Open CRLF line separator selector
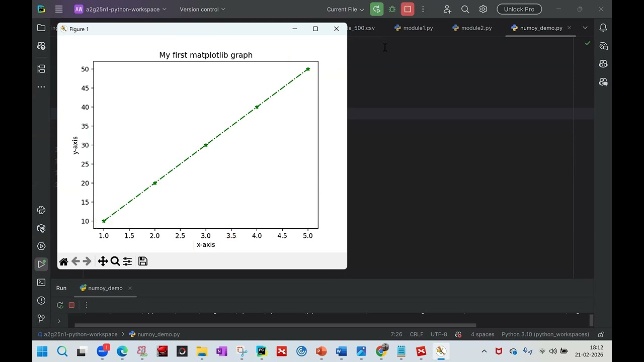 [x=416, y=334]
